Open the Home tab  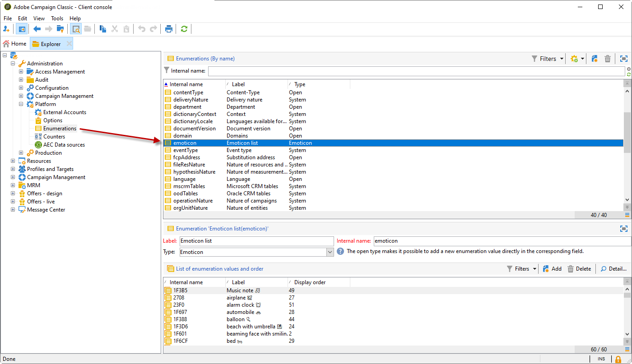14,44
